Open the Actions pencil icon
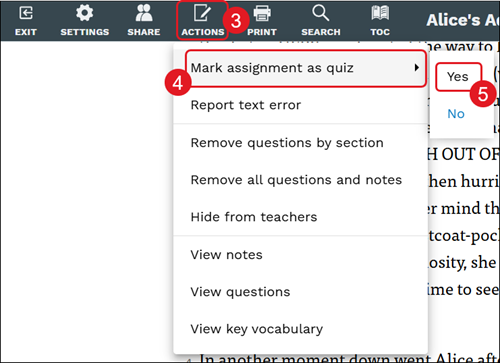500x363 pixels. pyautogui.click(x=202, y=13)
